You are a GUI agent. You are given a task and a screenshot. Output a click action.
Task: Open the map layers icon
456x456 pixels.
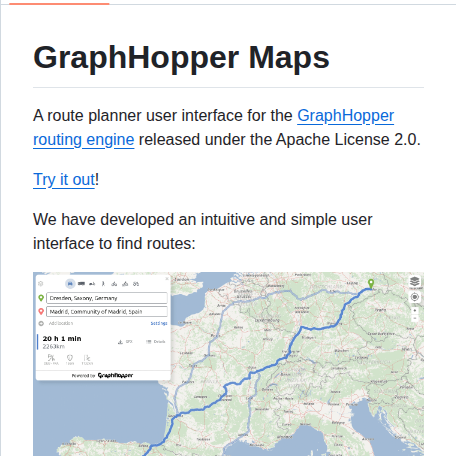coord(415,281)
